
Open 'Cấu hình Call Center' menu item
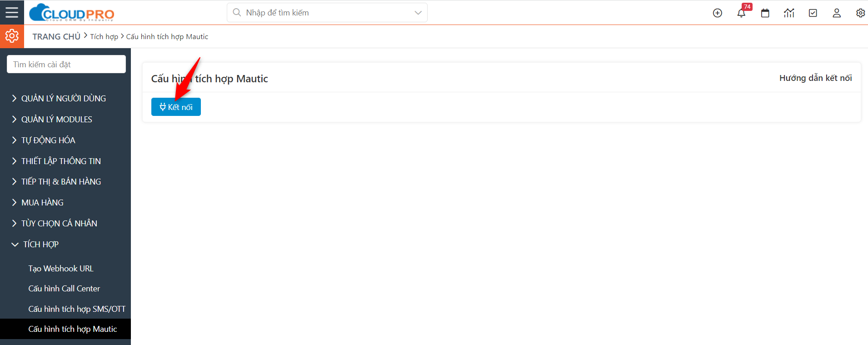tap(64, 289)
